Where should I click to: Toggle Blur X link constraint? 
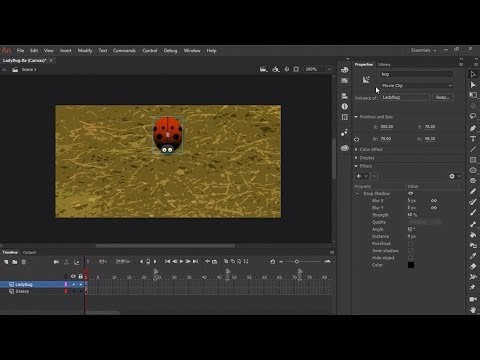[434, 201]
